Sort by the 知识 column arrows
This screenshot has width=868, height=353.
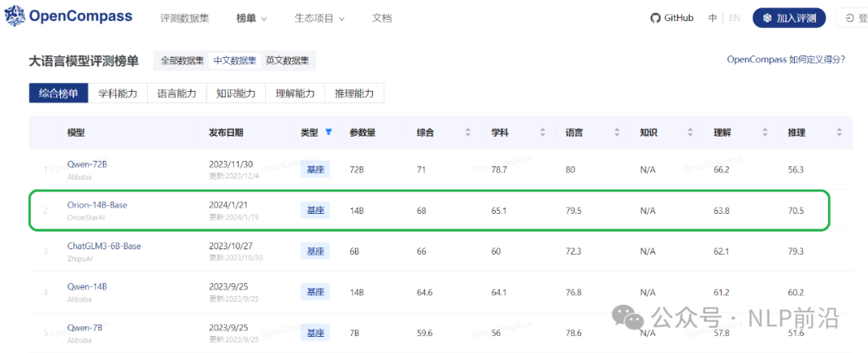690,133
